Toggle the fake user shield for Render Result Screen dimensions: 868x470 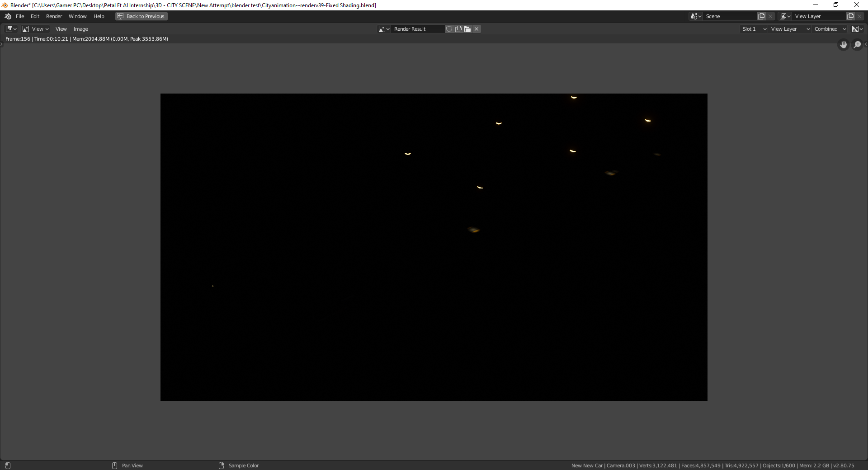click(x=449, y=28)
